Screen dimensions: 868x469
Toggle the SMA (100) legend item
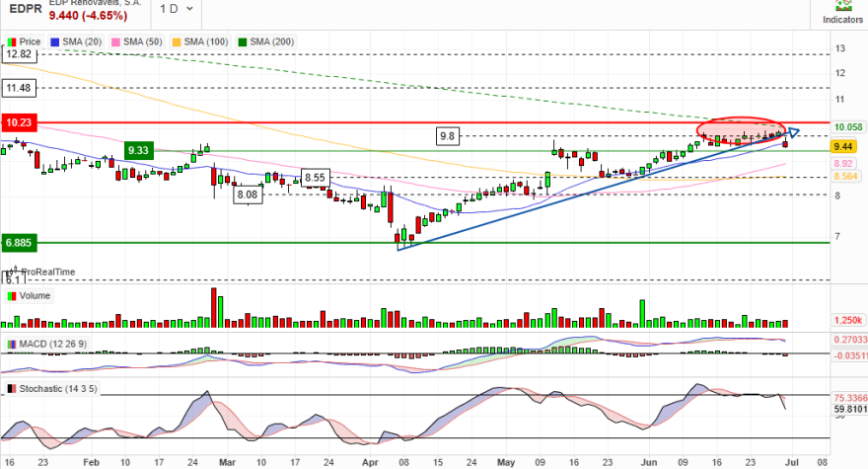(x=200, y=41)
